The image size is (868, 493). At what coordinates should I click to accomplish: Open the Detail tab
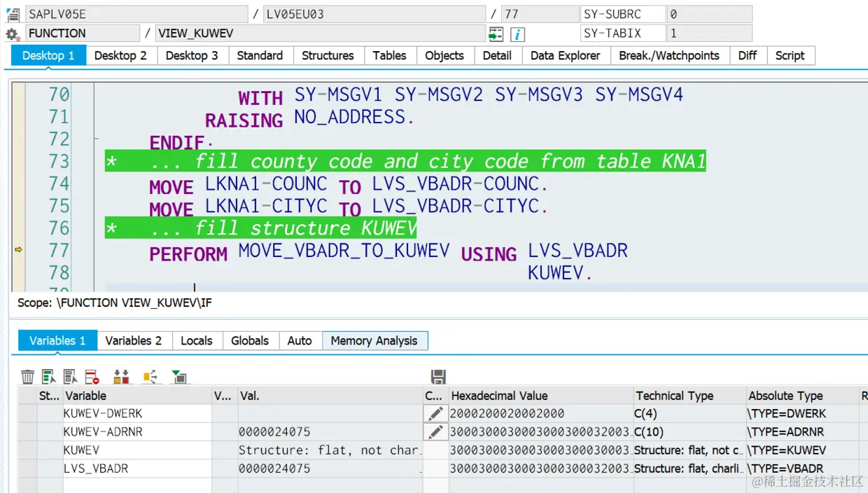click(497, 55)
